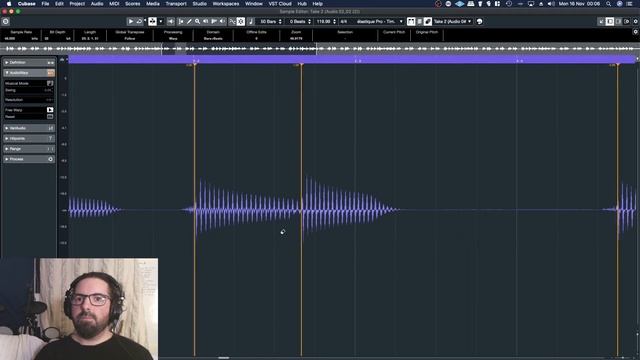Click the third warp marker handle near the right edge of the ruler
The image size is (640, 360).
(618, 65)
